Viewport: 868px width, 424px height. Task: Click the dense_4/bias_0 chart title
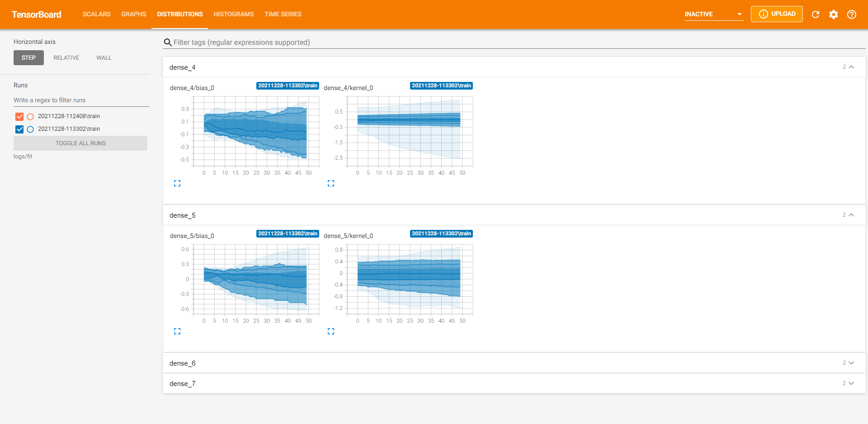pos(192,88)
